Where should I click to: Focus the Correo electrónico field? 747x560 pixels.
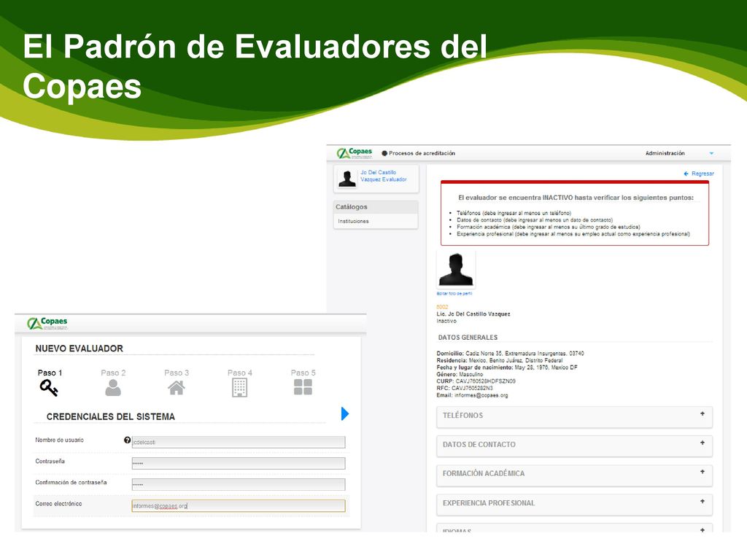[239, 506]
